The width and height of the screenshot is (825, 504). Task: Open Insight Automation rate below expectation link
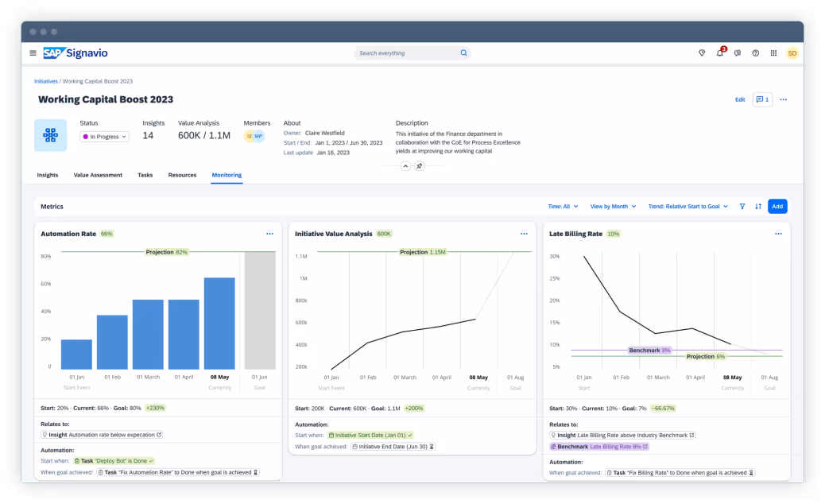[102, 435]
